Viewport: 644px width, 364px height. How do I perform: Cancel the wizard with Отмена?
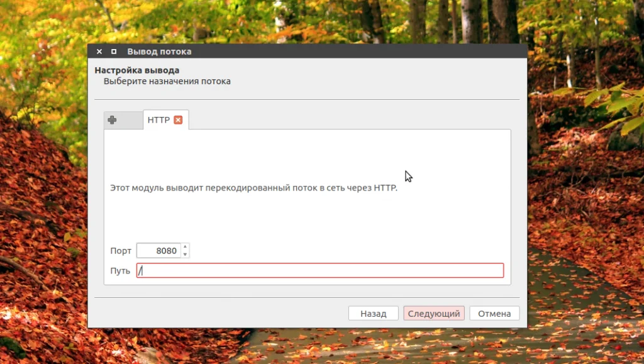(x=494, y=314)
